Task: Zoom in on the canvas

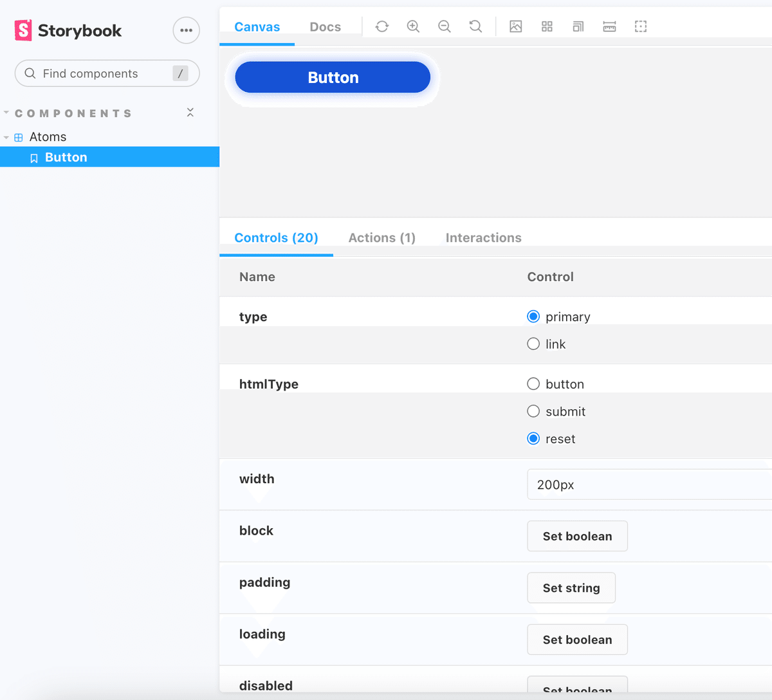Action: 413,26
